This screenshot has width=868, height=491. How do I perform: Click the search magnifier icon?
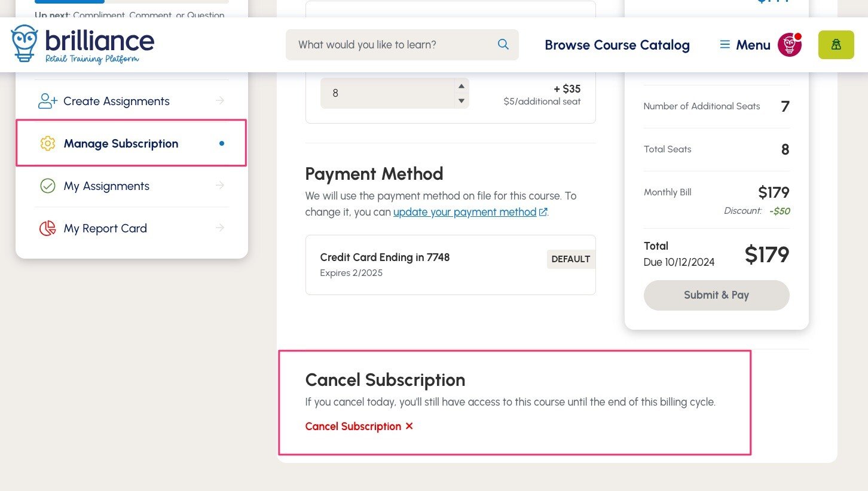(503, 44)
